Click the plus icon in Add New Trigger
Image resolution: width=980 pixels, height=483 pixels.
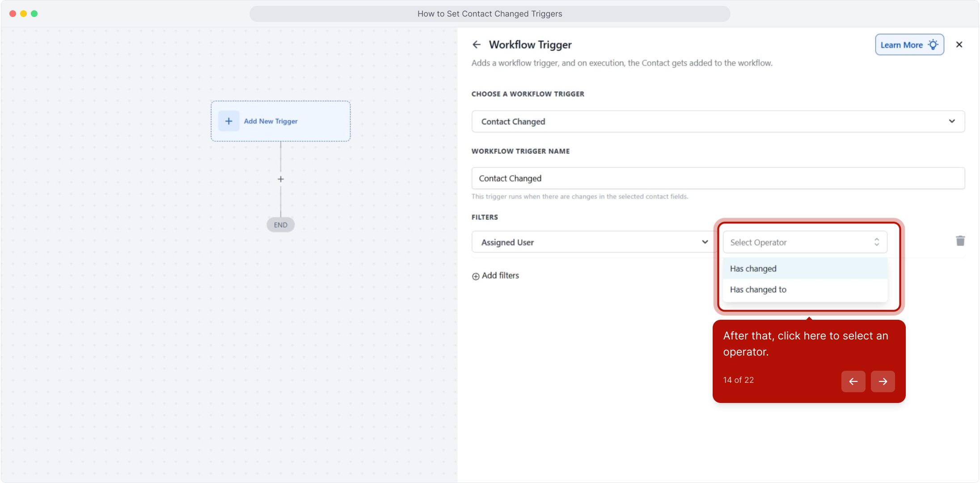(x=228, y=121)
